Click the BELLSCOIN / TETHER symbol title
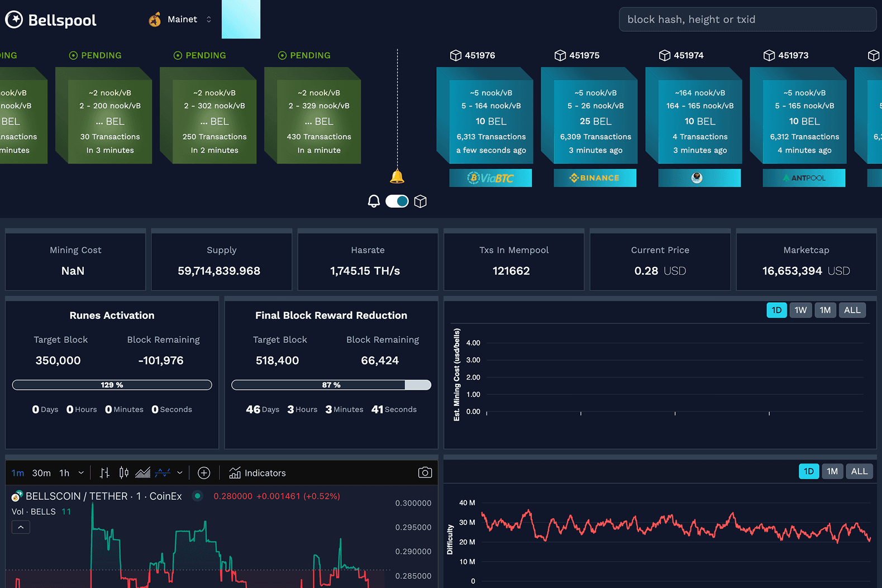882x588 pixels. click(x=104, y=496)
